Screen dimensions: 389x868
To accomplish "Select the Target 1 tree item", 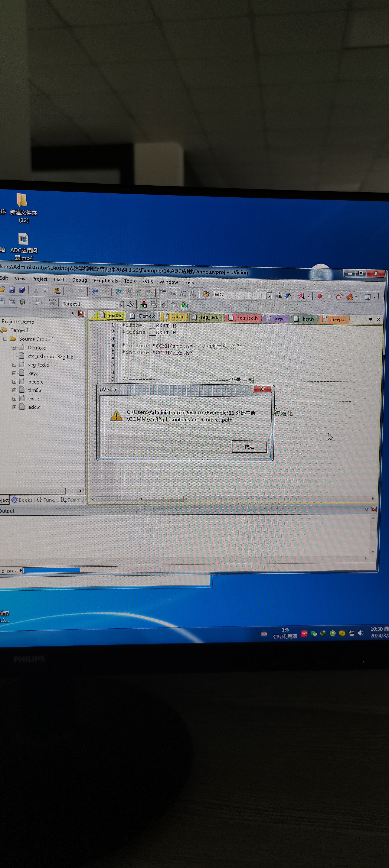I will [19, 330].
